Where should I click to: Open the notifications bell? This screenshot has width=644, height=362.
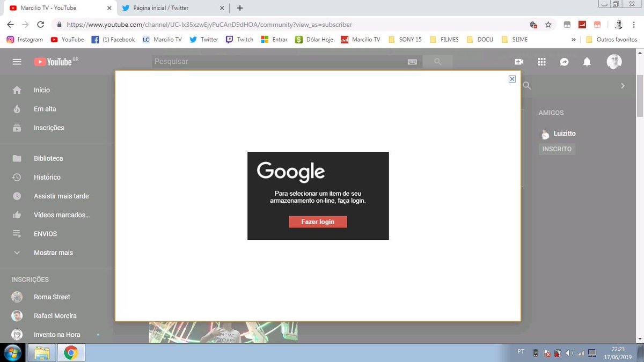click(x=587, y=62)
